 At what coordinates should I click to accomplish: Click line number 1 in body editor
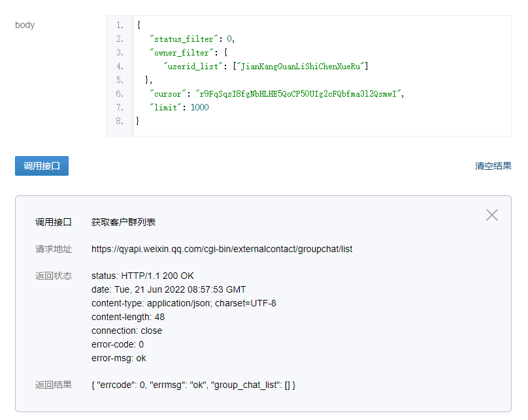click(120, 25)
